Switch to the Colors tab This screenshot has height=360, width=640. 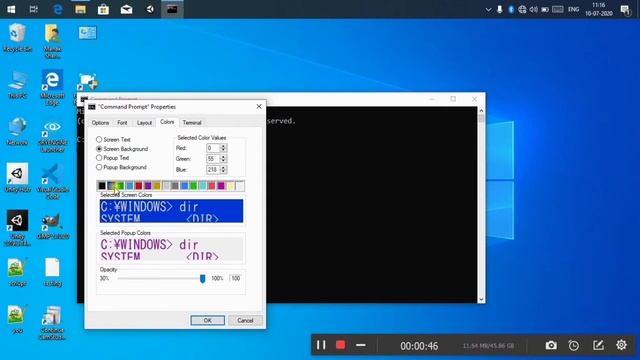click(x=167, y=122)
